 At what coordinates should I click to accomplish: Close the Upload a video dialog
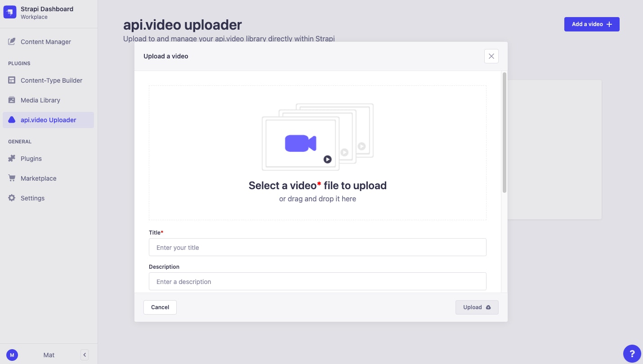pos(491,56)
